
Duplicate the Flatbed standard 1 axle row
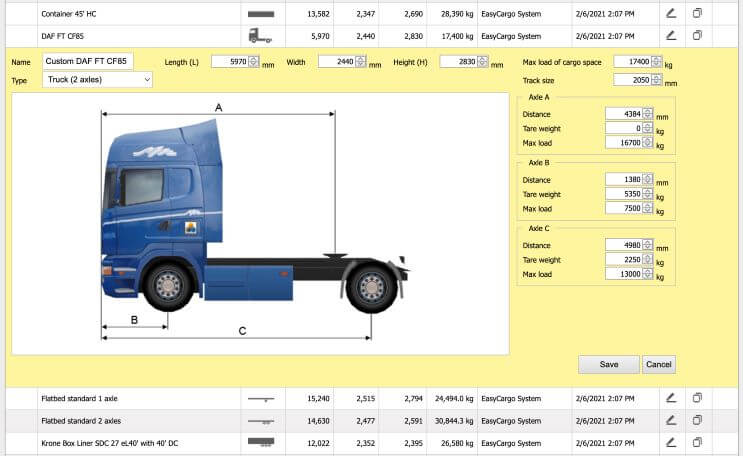pyautogui.click(x=697, y=398)
